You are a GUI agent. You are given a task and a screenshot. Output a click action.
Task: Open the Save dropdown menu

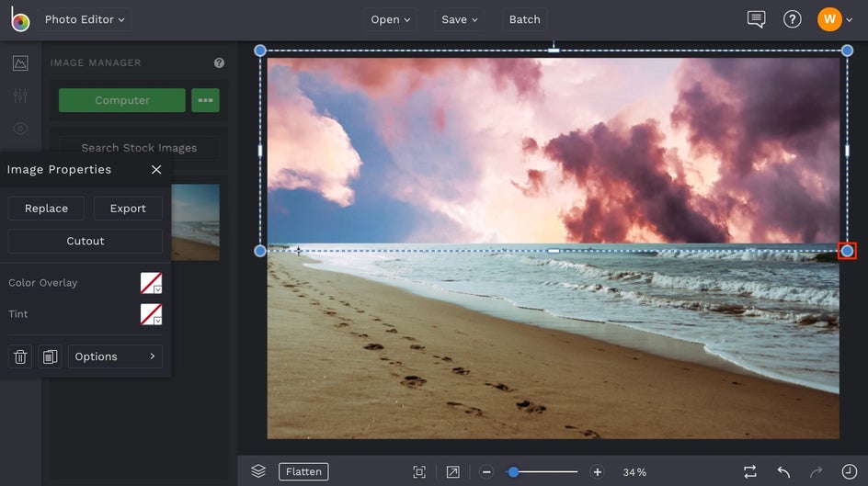(x=460, y=19)
